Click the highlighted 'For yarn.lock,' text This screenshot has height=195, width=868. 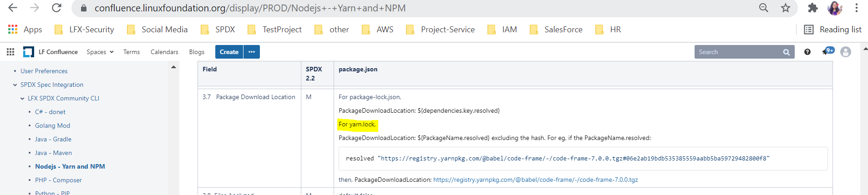pos(357,124)
